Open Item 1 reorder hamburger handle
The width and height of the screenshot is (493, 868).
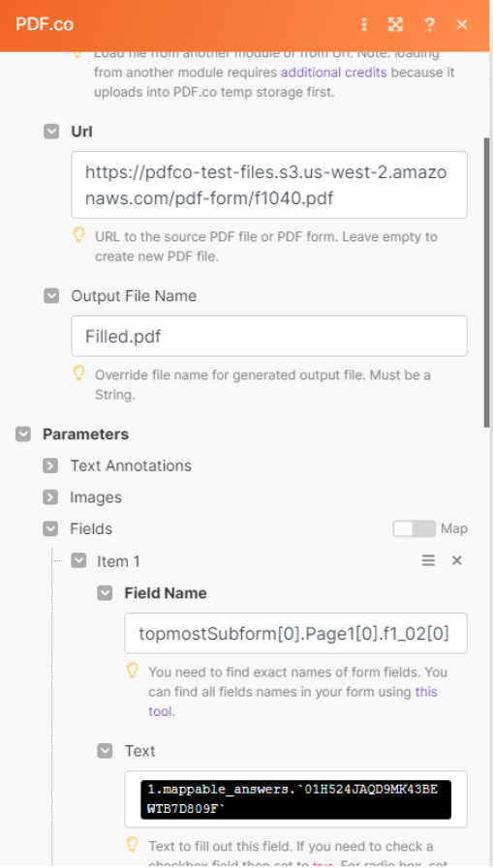coord(428,561)
